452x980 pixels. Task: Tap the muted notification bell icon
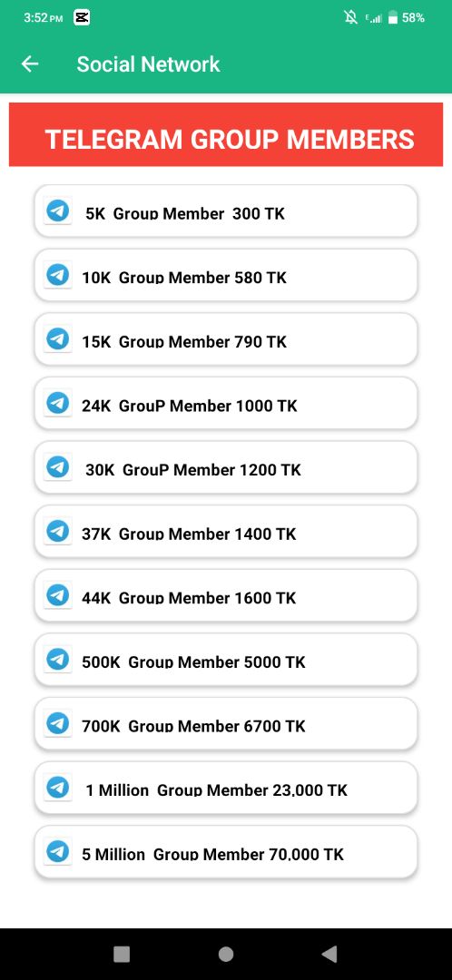350,17
